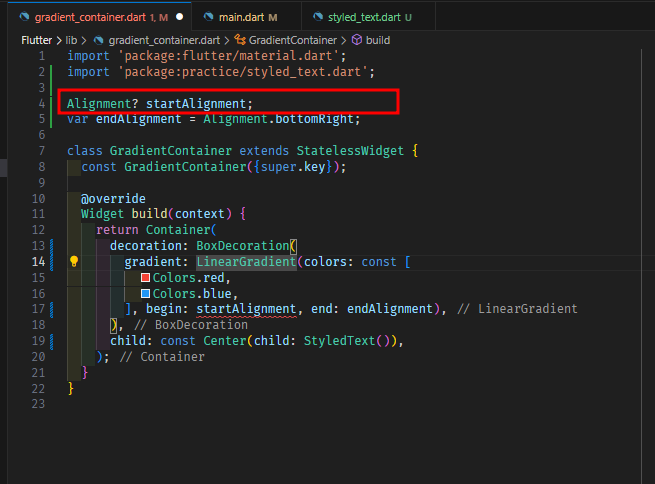Image resolution: width=655 pixels, height=484 pixels.
Task: Click endAlignment argument on line 17
Action: [390, 309]
